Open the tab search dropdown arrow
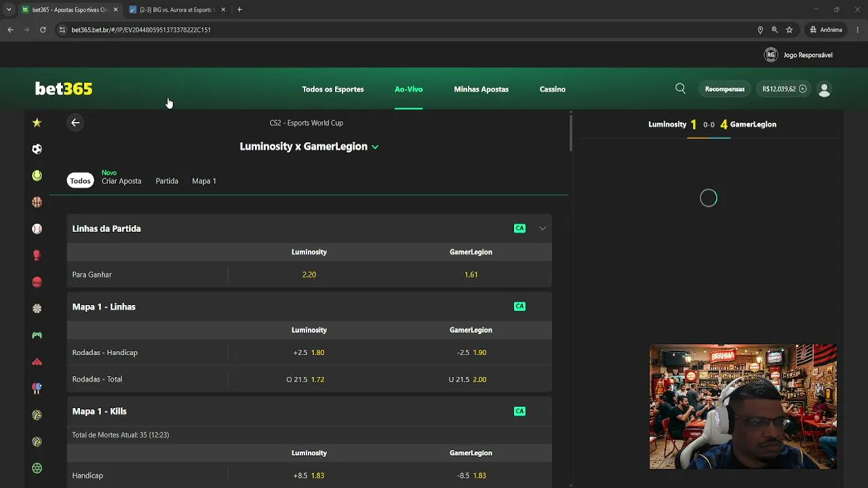The height and width of the screenshot is (488, 868). coord(9,9)
